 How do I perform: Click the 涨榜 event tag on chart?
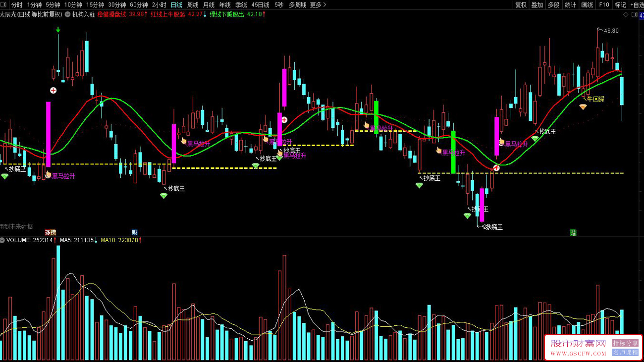pyautogui.click(x=51, y=232)
